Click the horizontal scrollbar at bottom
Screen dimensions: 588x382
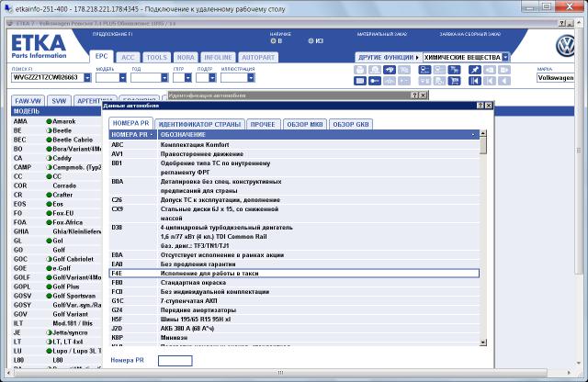pyautogui.click(x=280, y=373)
